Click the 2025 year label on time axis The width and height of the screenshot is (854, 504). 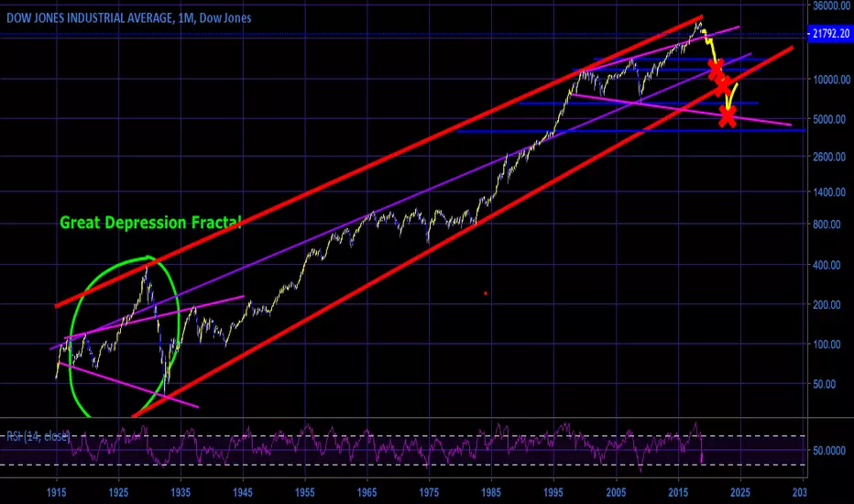740,493
